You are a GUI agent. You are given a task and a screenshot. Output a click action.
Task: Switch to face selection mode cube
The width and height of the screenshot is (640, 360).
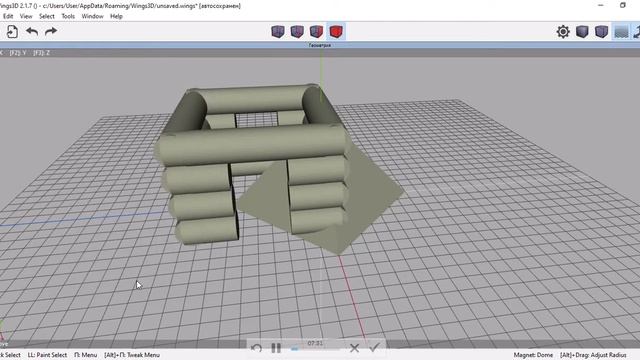point(316,31)
